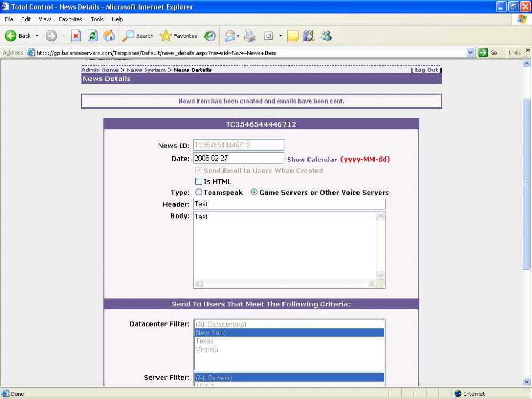Open the Mail button dropdown arrow
532x399 pixels.
238,36
